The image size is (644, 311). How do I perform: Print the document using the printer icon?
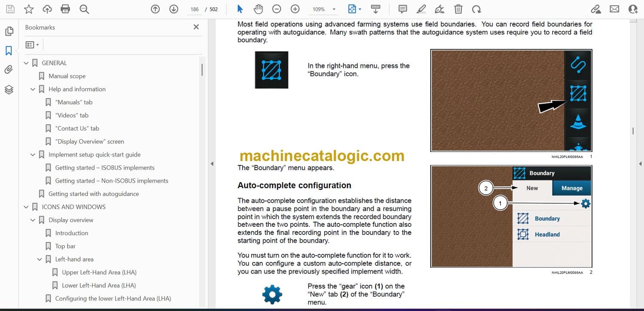coord(65,9)
